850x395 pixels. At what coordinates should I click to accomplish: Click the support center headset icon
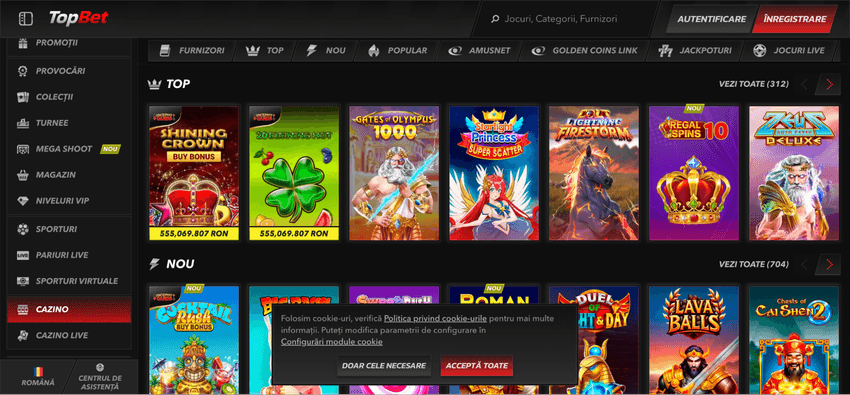point(99,367)
